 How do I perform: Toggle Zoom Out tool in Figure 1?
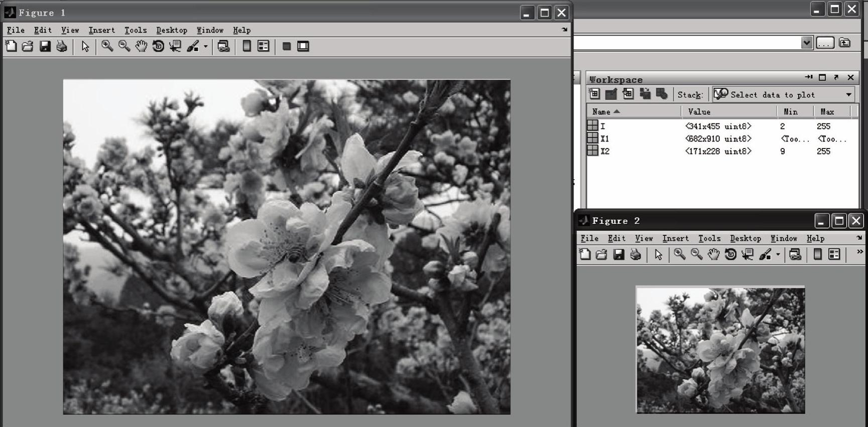coord(124,47)
